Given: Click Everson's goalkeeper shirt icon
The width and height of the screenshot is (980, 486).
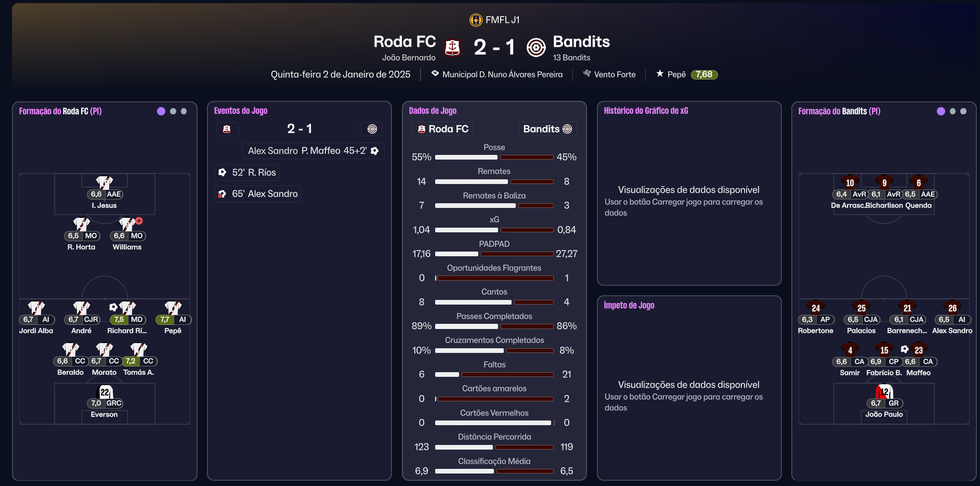Looking at the screenshot, I should click(104, 392).
